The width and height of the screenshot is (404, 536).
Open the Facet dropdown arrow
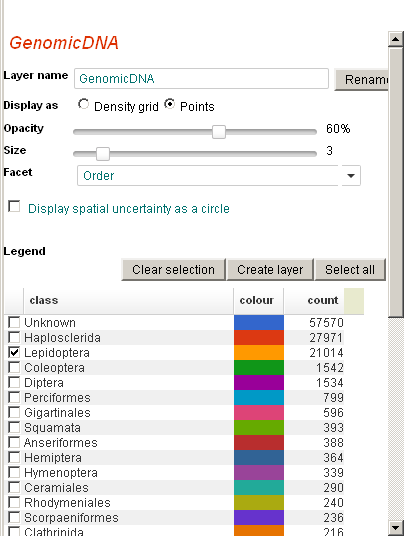coord(351,176)
